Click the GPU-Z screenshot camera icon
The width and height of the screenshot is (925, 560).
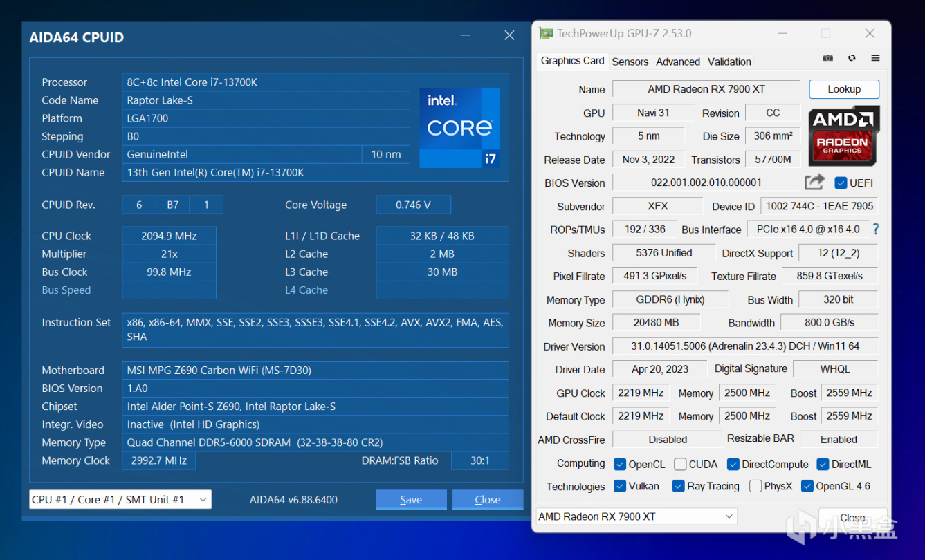pyautogui.click(x=827, y=59)
